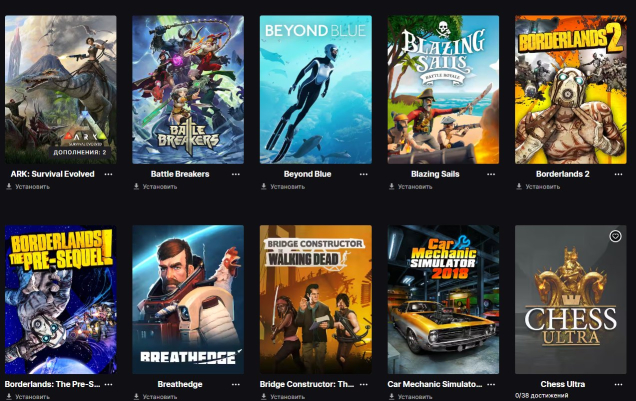Viewport: 636px width, 401px height.
Task: Click the Beyond Blue more options ellipsis
Action: click(x=363, y=174)
